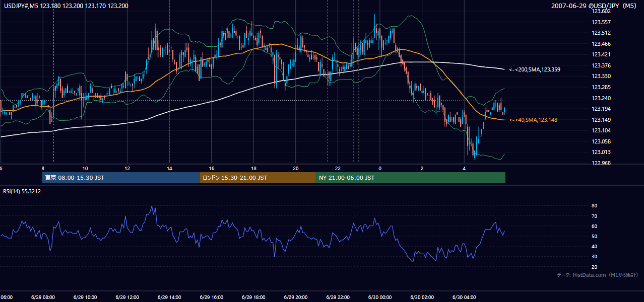Image resolution: width=644 pixels, height=302 pixels.
Task: Click the 2007-06-29 USD/JPY (M5) title
Action: point(595,6)
